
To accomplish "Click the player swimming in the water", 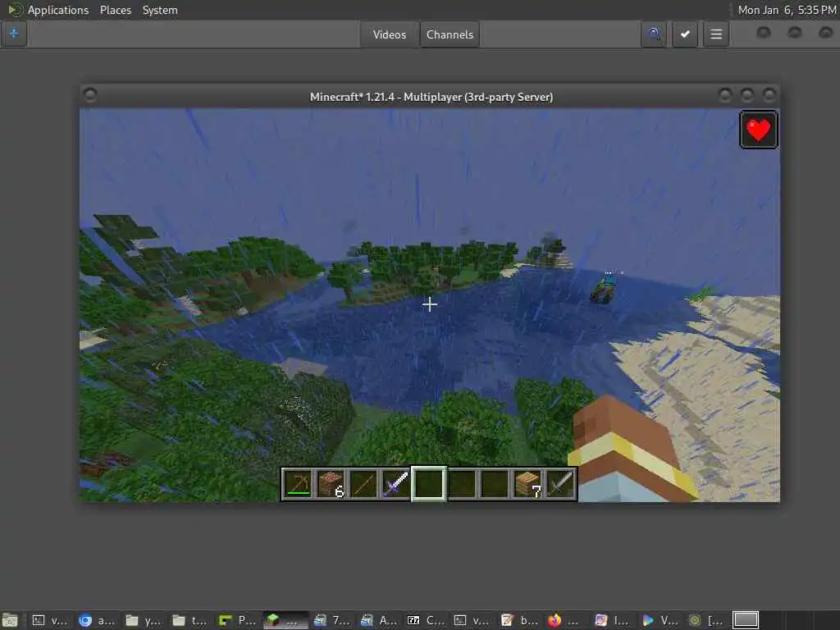I will coord(603,290).
